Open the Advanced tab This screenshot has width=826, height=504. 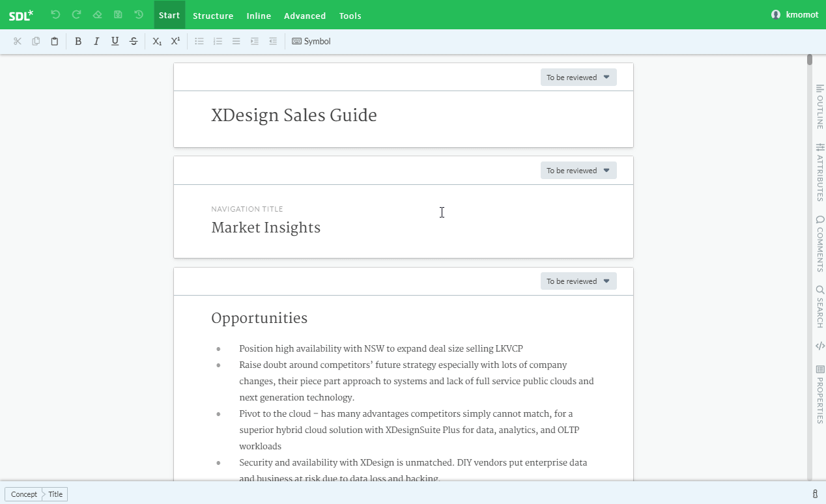(305, 16)
